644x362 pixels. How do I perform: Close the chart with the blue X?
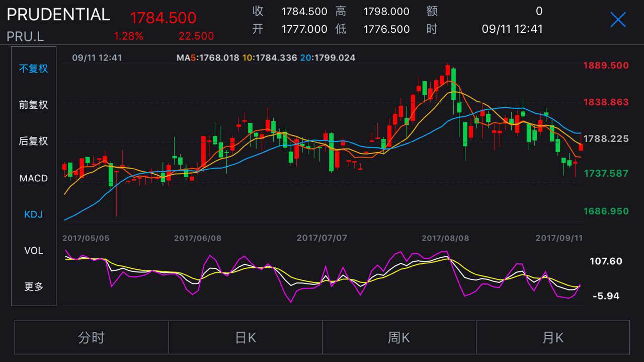pyautogui.click(x=618, y=20)
